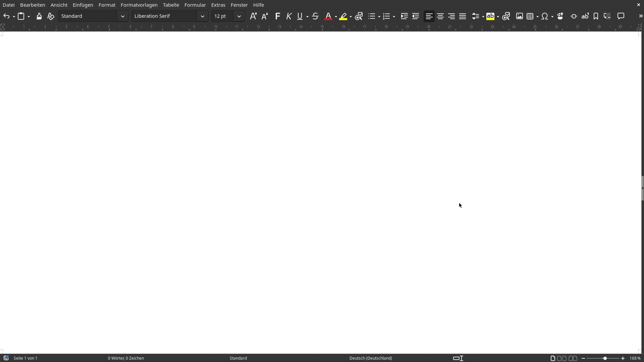The width and height of the screenshot is (644, 362).
Task: Click the Deutsch (Deutschland) language status field
Action: (370, 358)
